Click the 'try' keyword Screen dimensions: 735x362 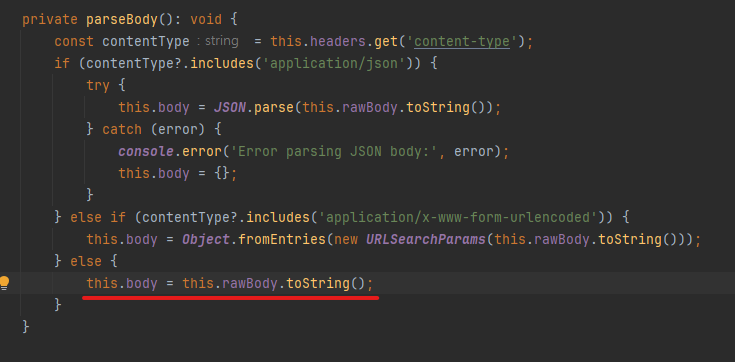(x=98, y=86)
